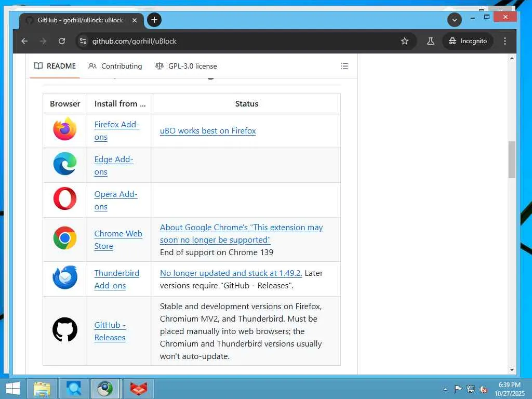Open site information icon in address bar
The height and width of the screenshot is (399, 532).
click(83, 41)
